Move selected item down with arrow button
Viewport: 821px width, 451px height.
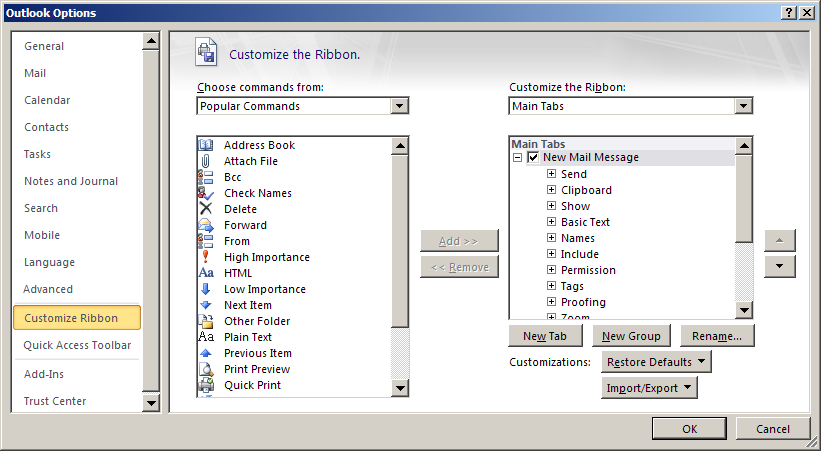tap(780, 267)
